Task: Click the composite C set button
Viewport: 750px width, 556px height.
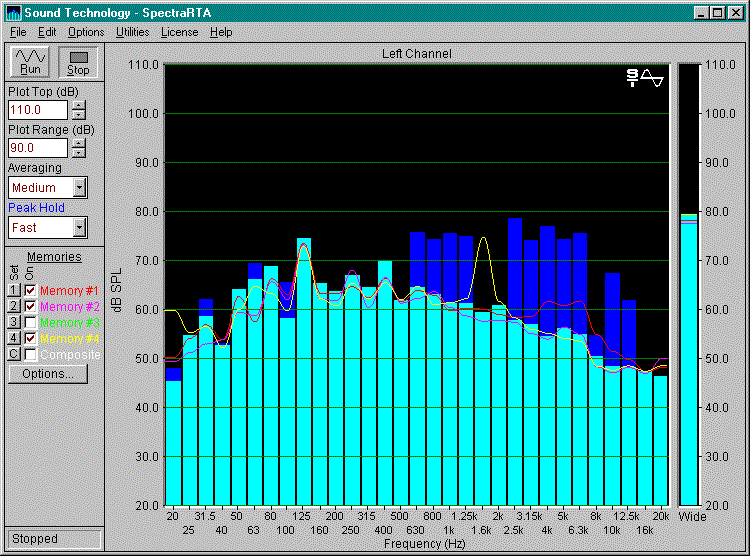Action: [x=14, y=355]
